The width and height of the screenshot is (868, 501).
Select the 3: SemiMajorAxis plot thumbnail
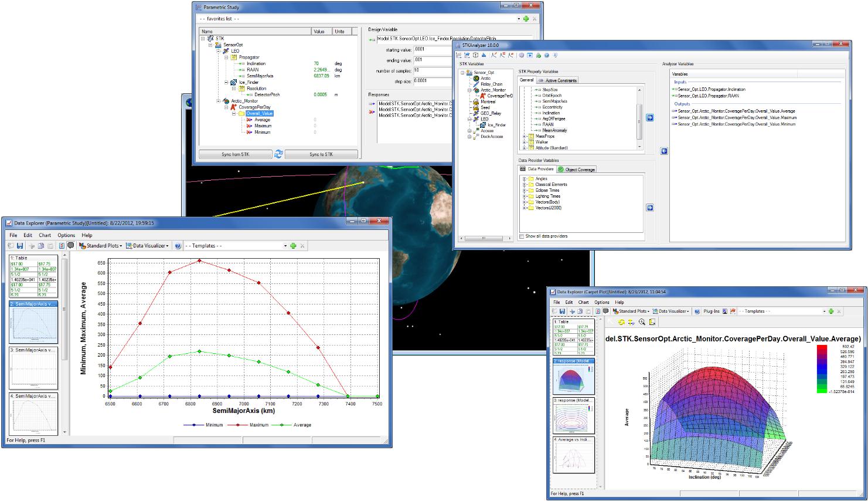click(33, 367)
